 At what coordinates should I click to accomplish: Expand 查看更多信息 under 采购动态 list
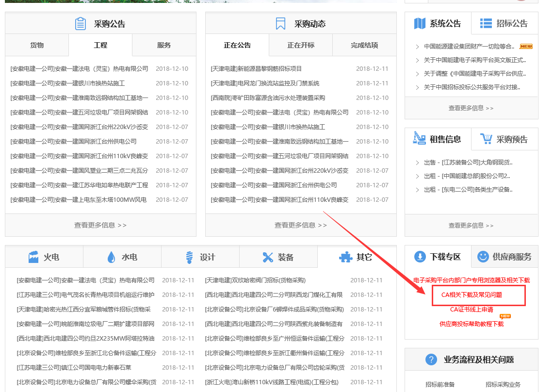point(301,225)
